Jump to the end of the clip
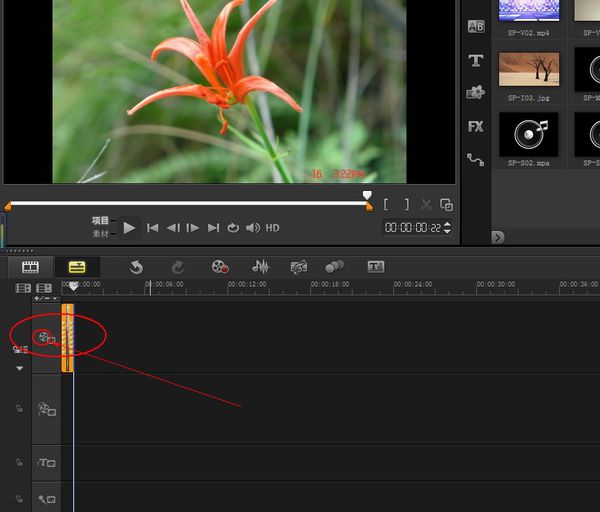 (213, 228)
